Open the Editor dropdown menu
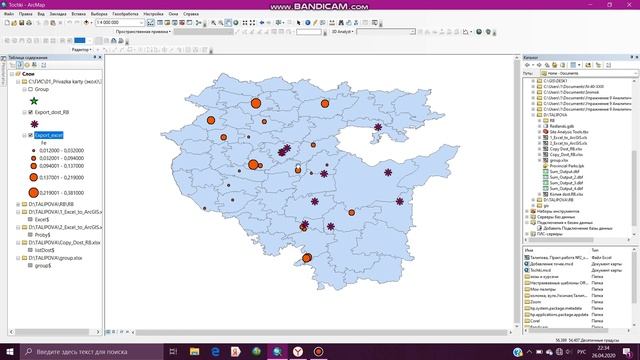640x360 pixels. point(82,50)
